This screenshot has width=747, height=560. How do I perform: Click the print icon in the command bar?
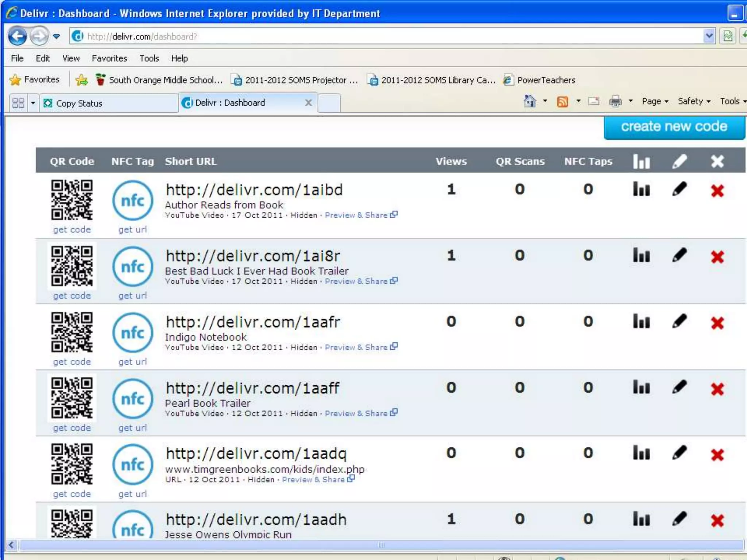pos(615,101)
